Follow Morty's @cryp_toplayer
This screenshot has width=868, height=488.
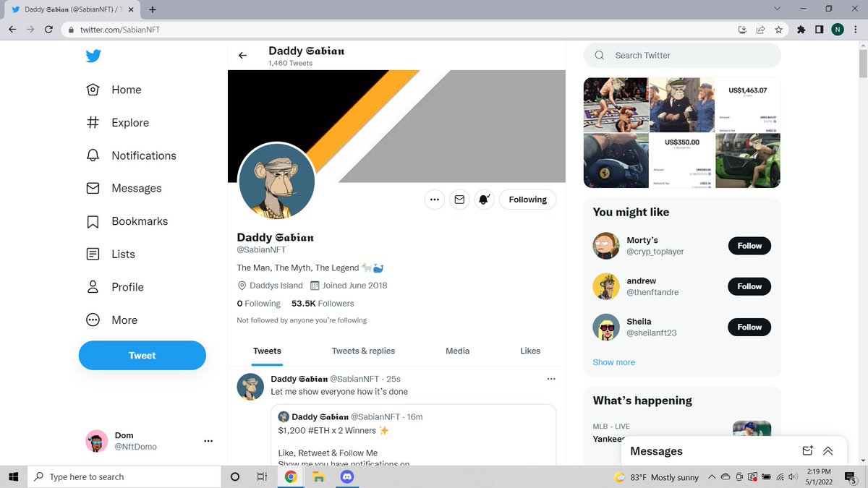pyautogui.click(x=749, y=246)
